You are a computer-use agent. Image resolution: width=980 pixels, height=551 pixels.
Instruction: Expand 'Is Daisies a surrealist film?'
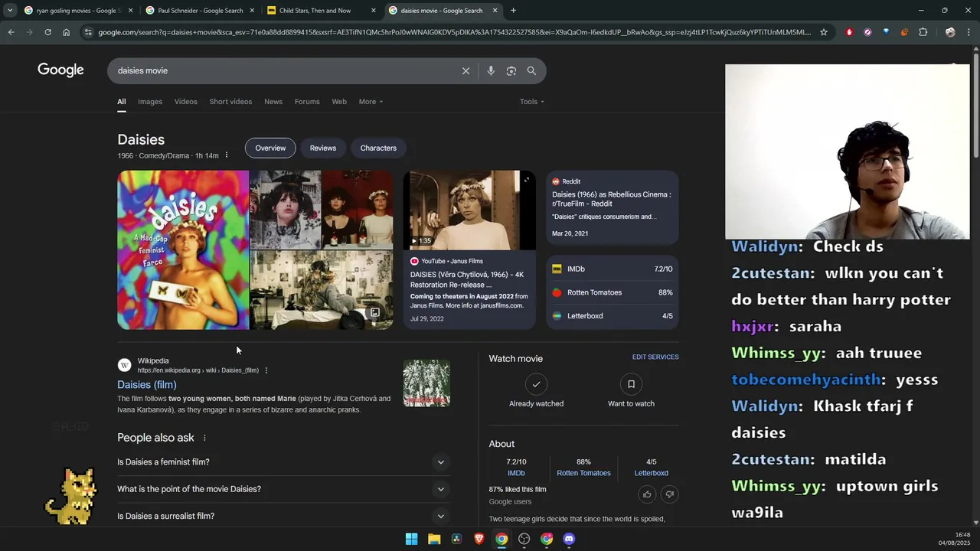282,516
